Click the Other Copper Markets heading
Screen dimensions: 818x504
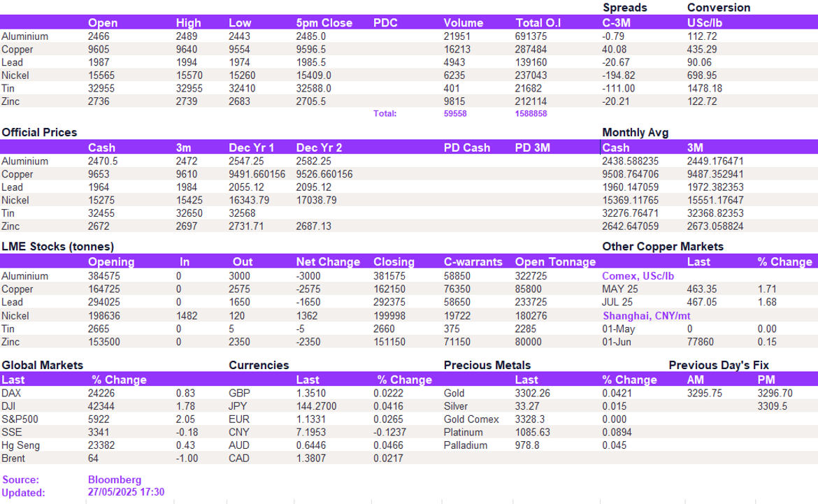pyautogui.click(x=663, y=247)
